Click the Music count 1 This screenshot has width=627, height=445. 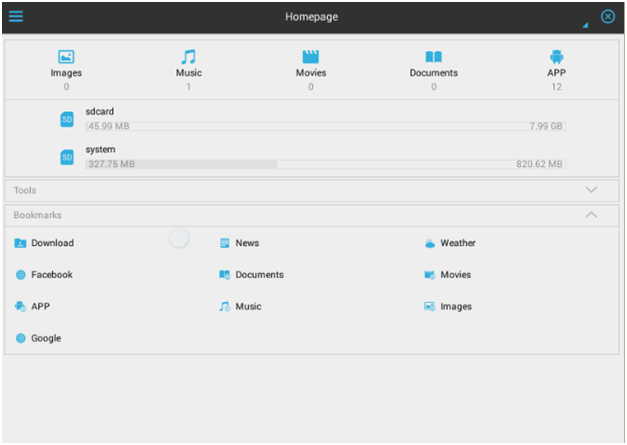coord(188,87)
